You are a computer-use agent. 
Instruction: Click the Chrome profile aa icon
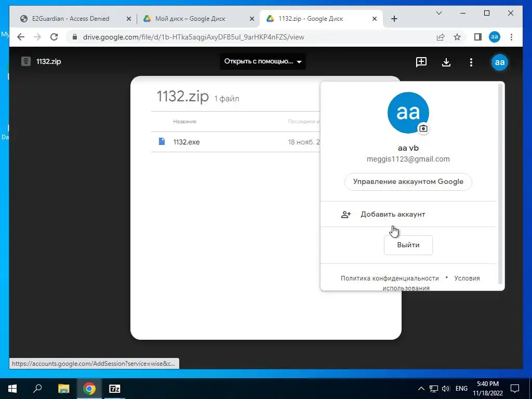pyautogui.click(x=495, y=37)
